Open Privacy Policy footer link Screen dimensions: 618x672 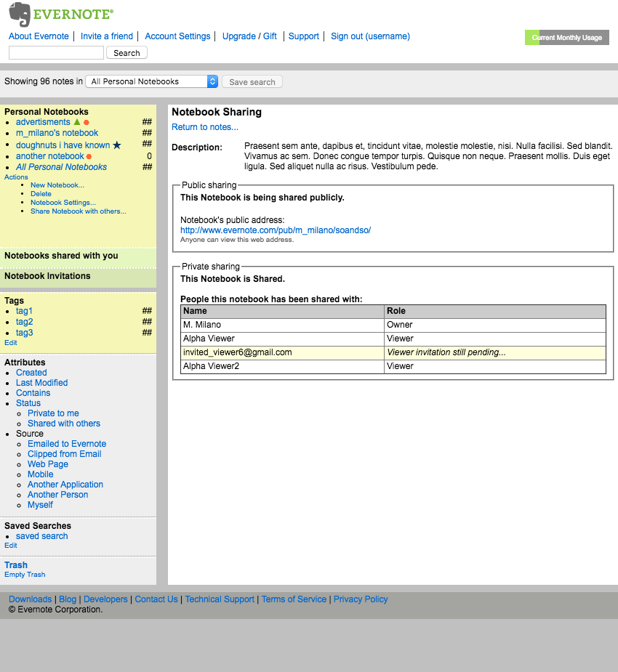pos(361,599)
